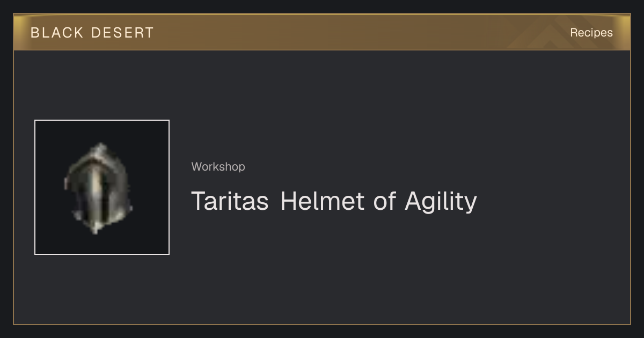Click the BLACK word in the logo
The image size is (644, 338).
pos(57,33)
